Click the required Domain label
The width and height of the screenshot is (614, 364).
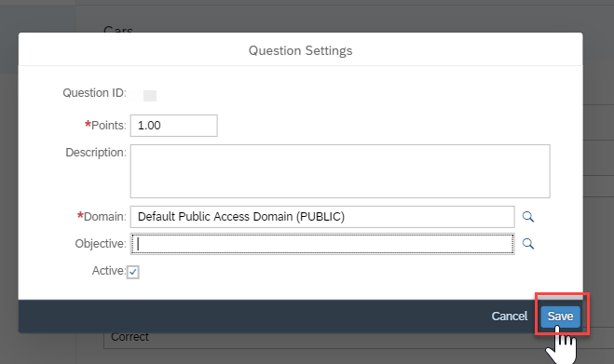coord(102,216)
